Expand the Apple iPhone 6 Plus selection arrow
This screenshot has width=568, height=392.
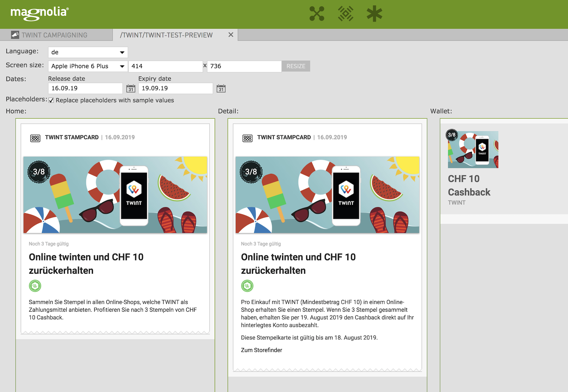122,66
